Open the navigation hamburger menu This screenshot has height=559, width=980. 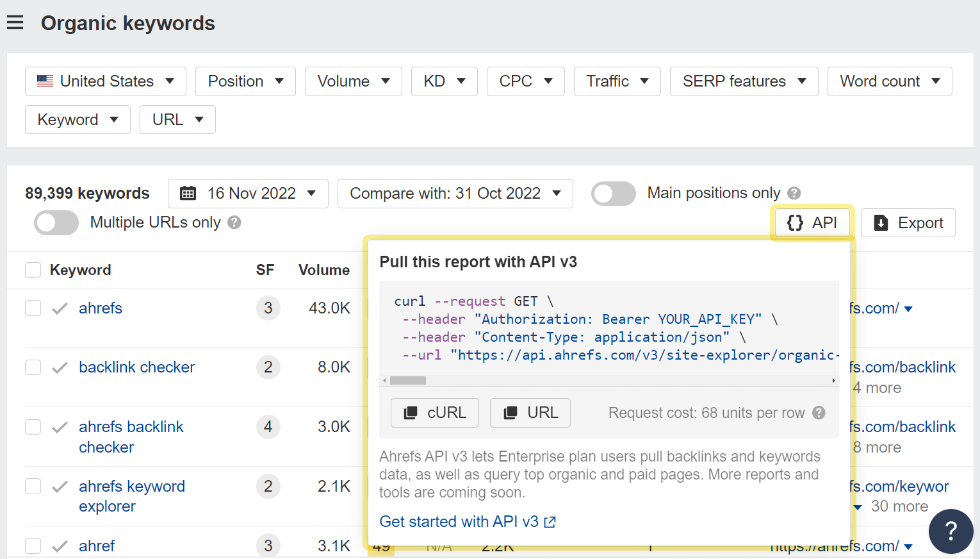pyautogui.click(x=15, y=22)
